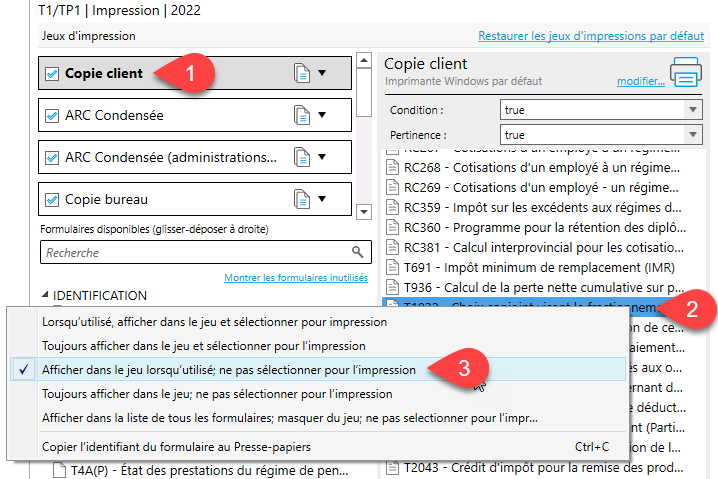
Task: Select the Copie client print job label
Action: [104, 73]
